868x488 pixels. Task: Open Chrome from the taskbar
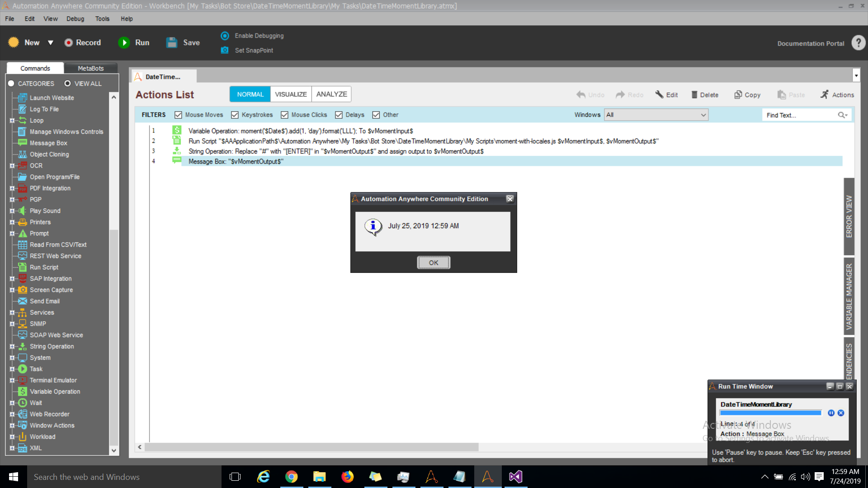pos(292,477)
